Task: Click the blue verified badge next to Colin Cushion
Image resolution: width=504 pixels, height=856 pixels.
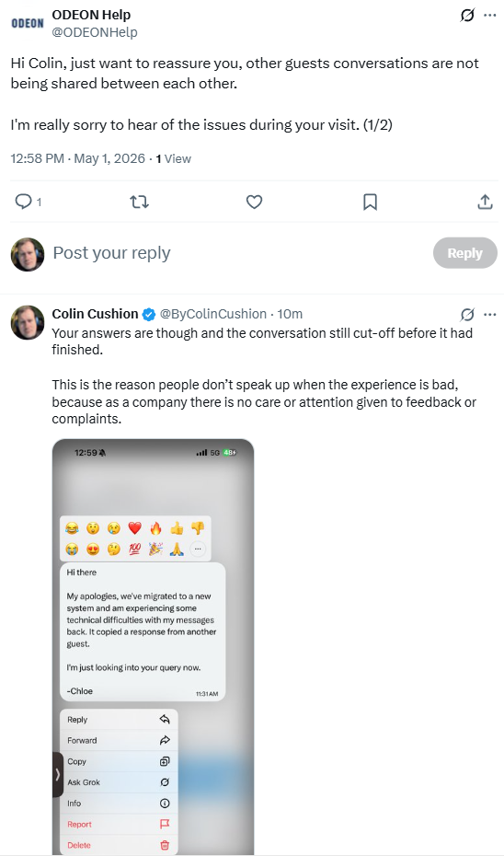Action: click(148, 315)
